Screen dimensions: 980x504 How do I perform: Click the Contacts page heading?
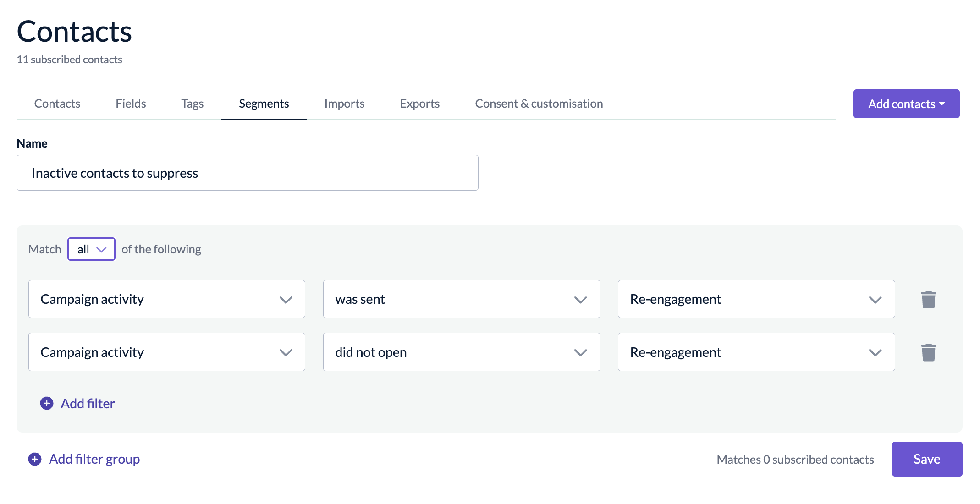coord(74,31)
